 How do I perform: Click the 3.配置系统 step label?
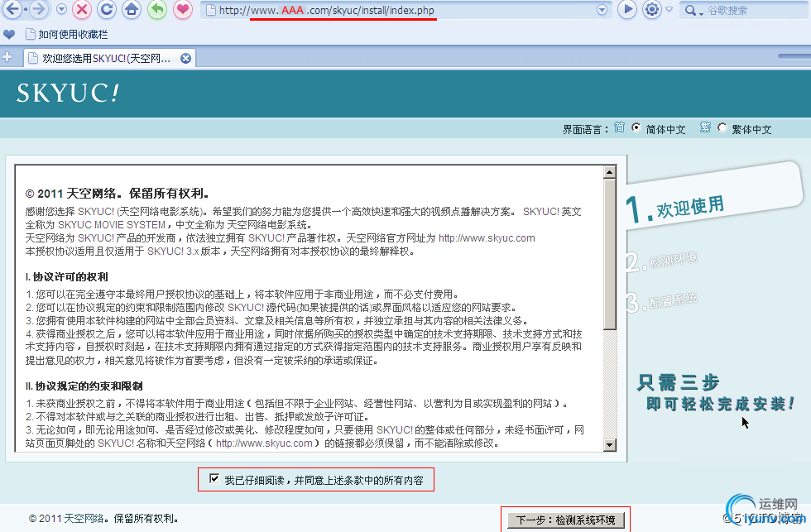tap(661, 301)
